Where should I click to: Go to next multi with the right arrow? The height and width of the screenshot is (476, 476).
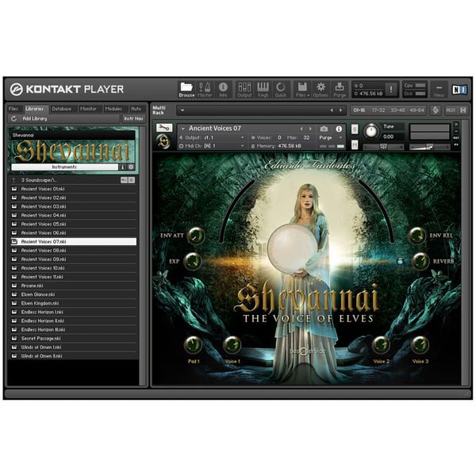340,110
